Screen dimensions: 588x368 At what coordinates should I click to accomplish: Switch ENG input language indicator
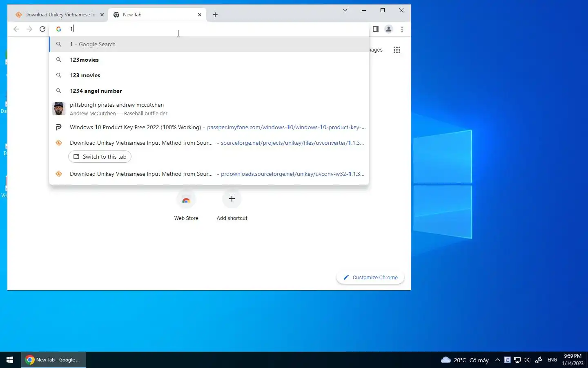click(552, 360)
